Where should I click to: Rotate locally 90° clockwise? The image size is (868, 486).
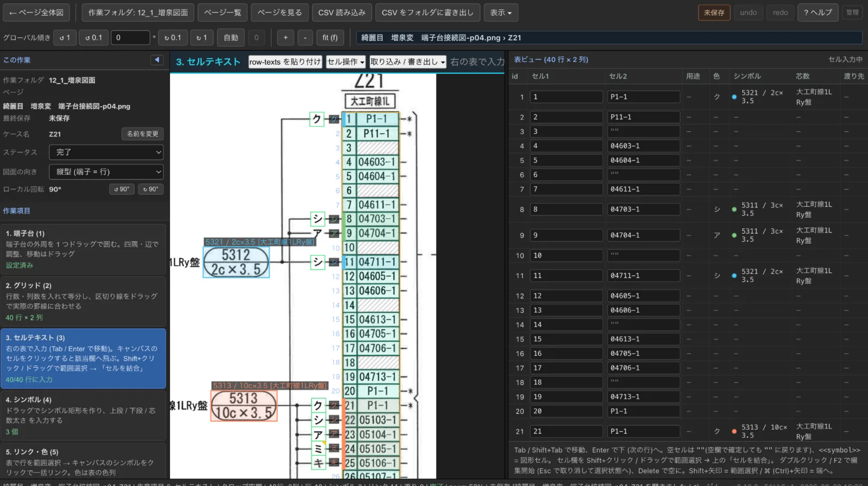(x=151, y=189)
